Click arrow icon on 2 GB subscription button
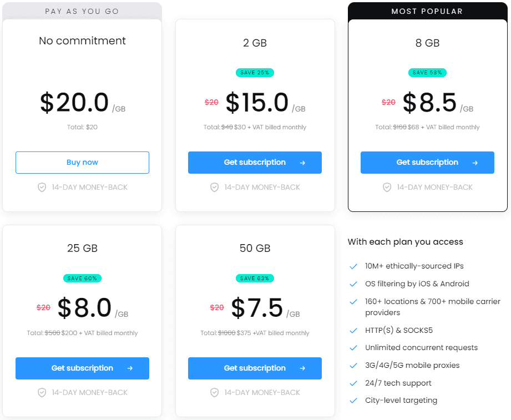511x420 pixels. tap(302, 163)
